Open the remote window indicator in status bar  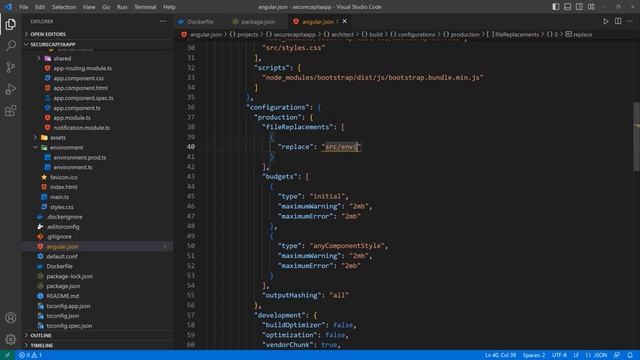pyautogui.click(x=7, y=355)
